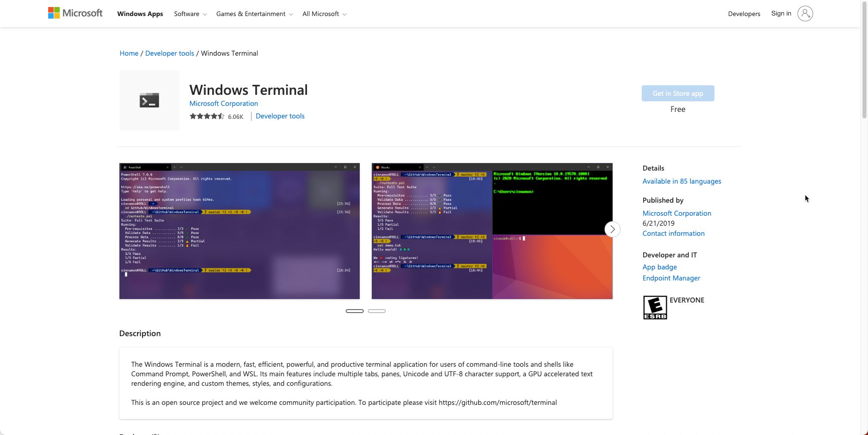
Task: Click the EVERYONE rating text
Action: coord(687,300)
